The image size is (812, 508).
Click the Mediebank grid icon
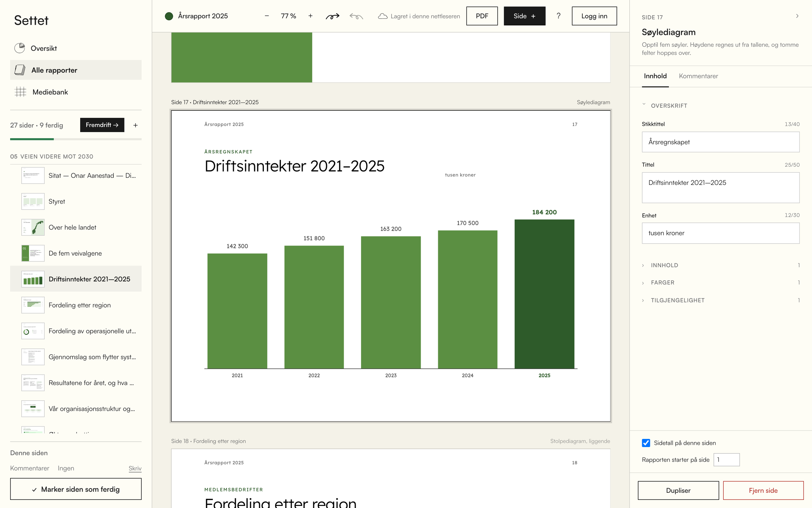tap(20, 92)
